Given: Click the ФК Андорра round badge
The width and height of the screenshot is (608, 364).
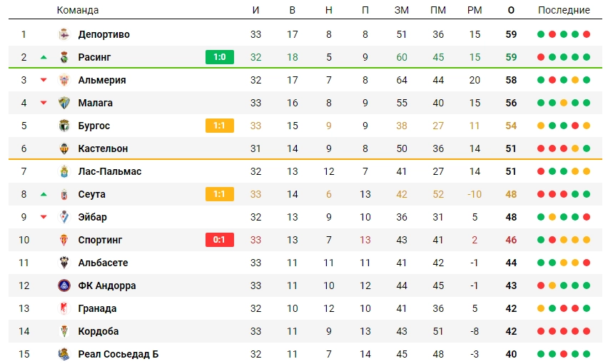Looking at the screenshot, I should [x=64, y=285].
